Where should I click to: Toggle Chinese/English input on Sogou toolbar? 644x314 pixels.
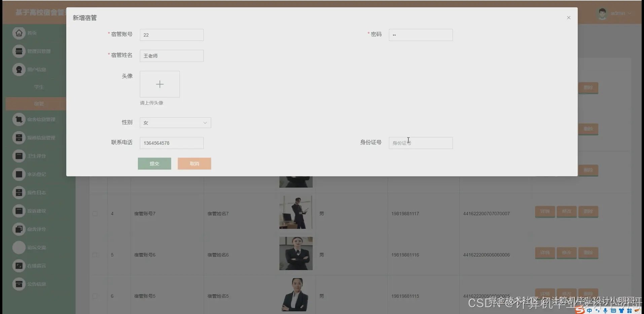point(589,311)
